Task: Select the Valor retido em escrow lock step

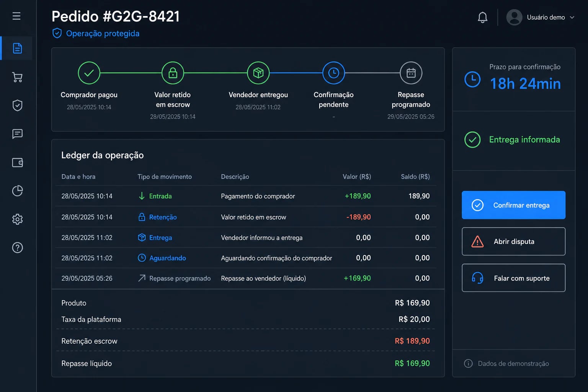Action: pos(173,73)
